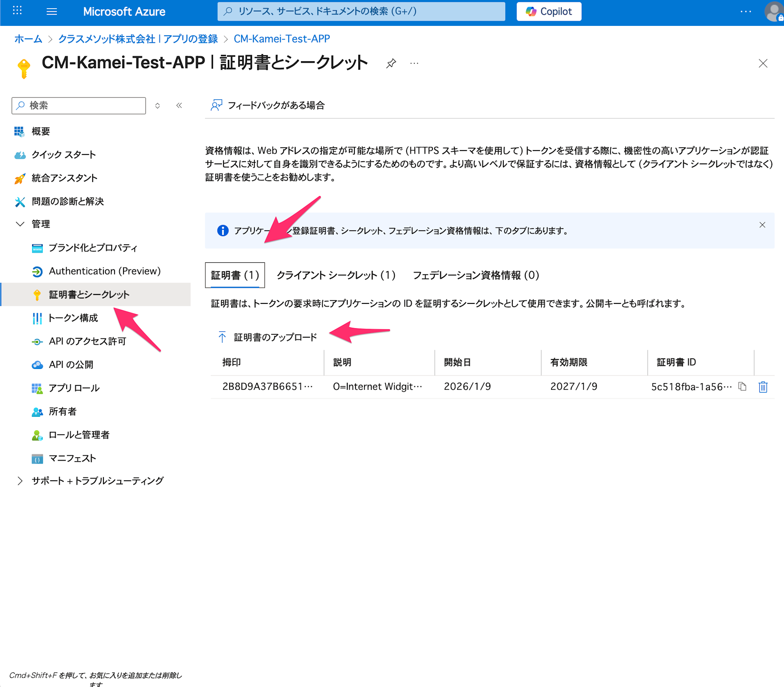Viewport: 784px width, 687px height.
Task: Click the delete certificate trash icon
Action: [x=762, y=387]
